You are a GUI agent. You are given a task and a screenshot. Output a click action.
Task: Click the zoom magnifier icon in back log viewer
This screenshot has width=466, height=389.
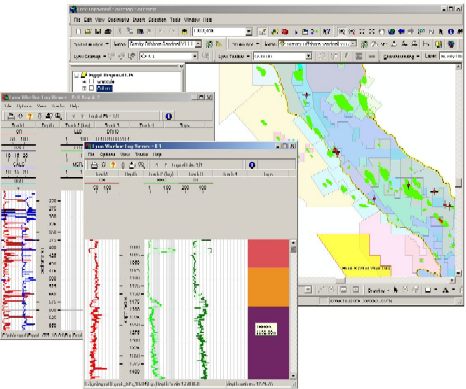pos(58,116)
